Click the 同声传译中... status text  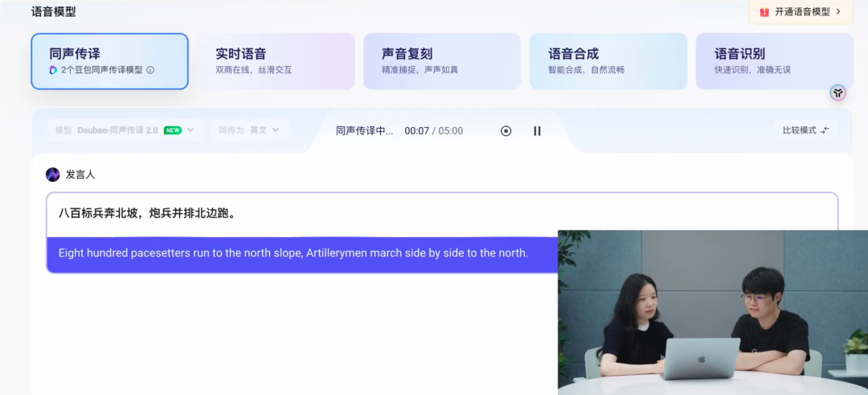[364, 131]
